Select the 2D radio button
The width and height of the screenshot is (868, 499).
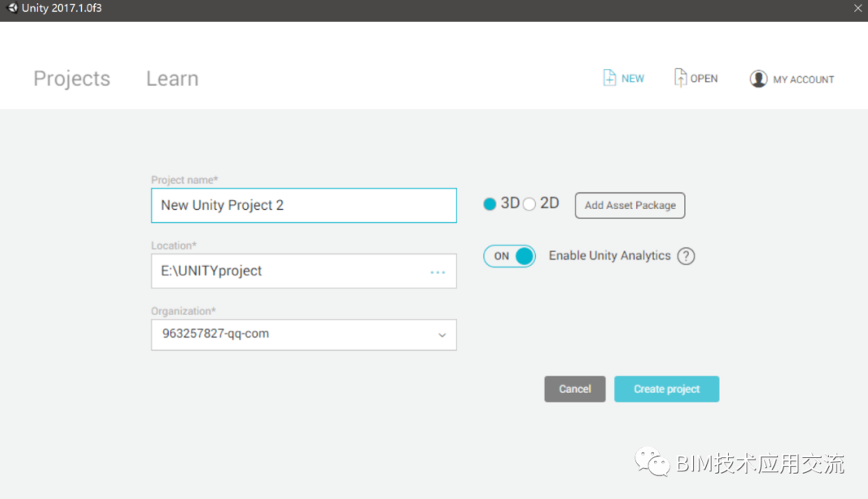click(529, 204)
